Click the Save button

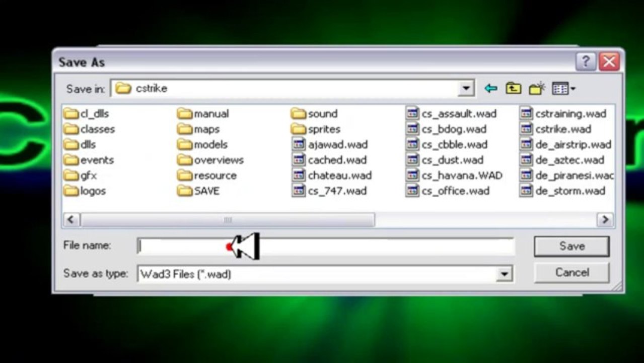[571, 247]
